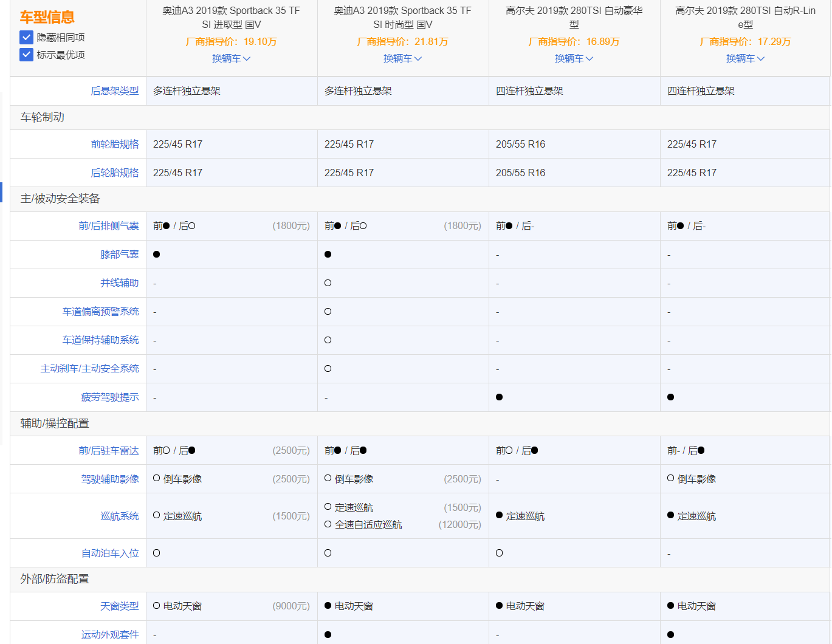This screenshot has height=644, width=832.
Task: Click 电动天窗 in the 奥迪A3 时尚型 column
Action: pyautogui.click(x=354, y=606)
